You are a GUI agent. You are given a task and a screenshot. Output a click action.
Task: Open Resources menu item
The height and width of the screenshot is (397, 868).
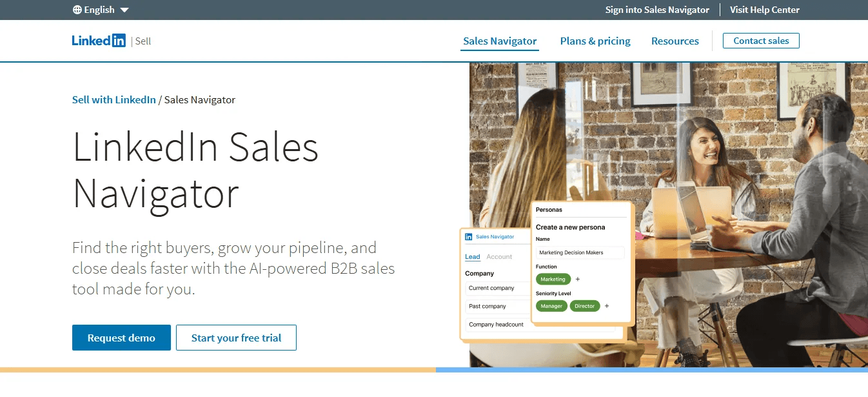675,41
